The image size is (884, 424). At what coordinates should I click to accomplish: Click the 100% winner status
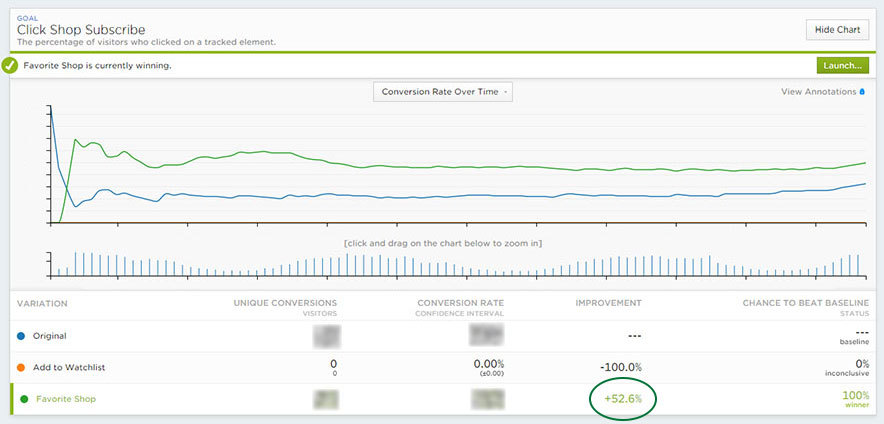click(x=855, y=399)
